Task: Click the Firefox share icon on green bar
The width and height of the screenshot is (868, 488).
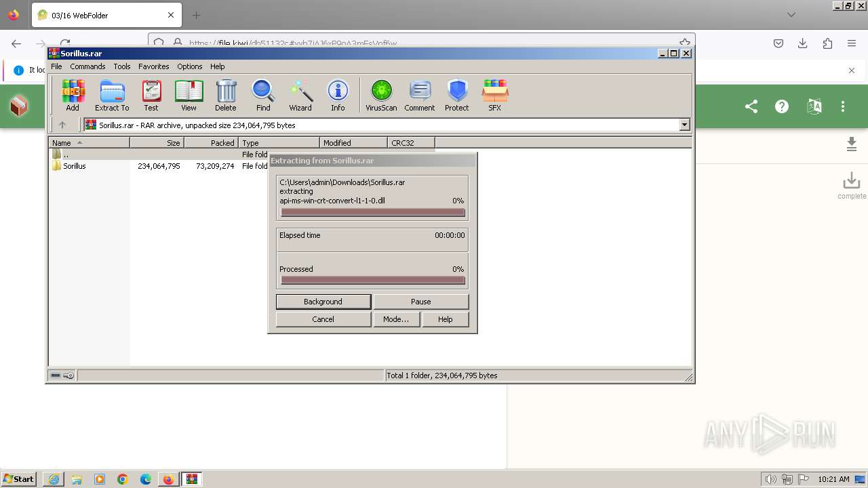Action: pos(751,106)
